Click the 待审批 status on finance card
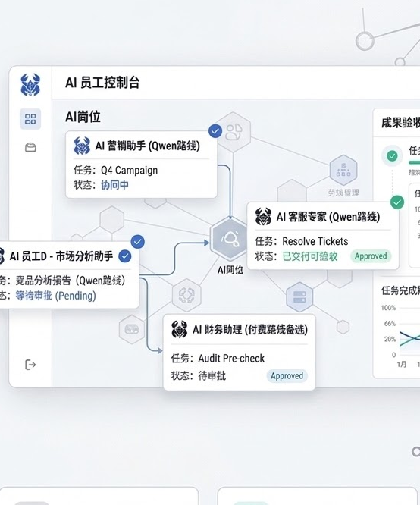The image size is (420, 505). [x=212, y=375]
